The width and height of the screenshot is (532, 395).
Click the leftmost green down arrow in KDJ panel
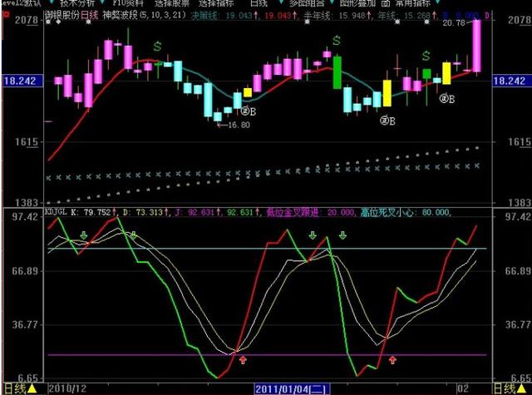(x=83, y=236)
